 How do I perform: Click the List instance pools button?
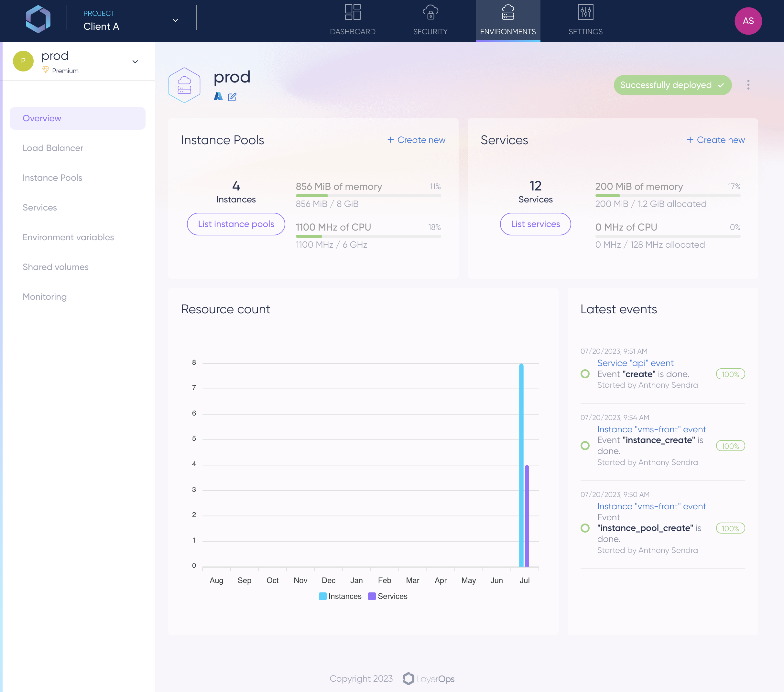pyautogui.click(x=236, y=224)
